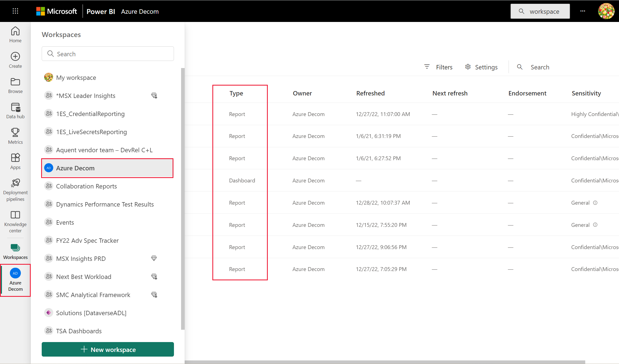This screenshot has height=364, width=619.
Task: Click the Home navigation icon
Action: tap(15, 31)
